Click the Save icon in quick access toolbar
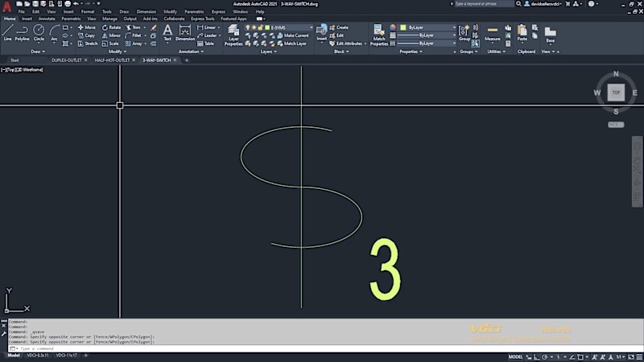644x362 pixels. point(35,4)
